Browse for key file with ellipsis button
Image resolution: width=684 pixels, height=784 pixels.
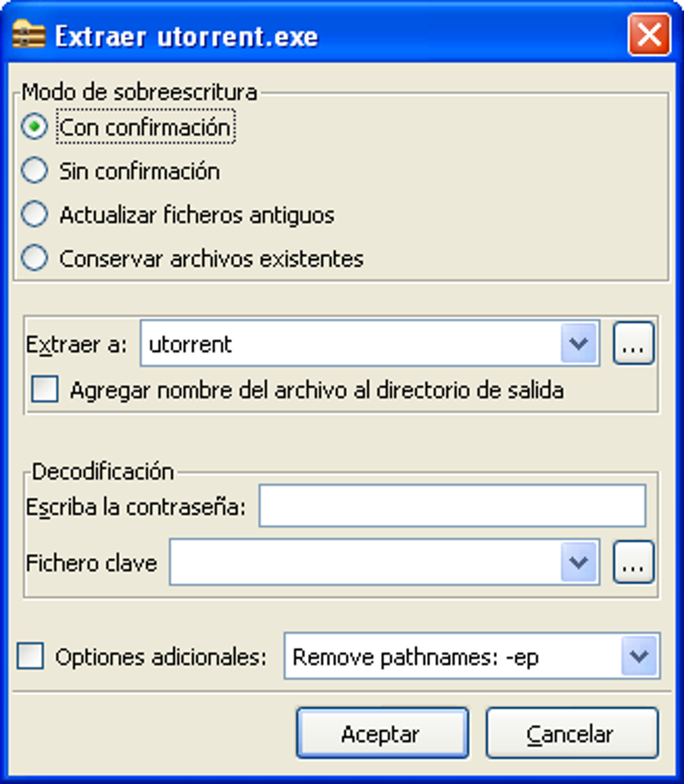click(634, 562)
